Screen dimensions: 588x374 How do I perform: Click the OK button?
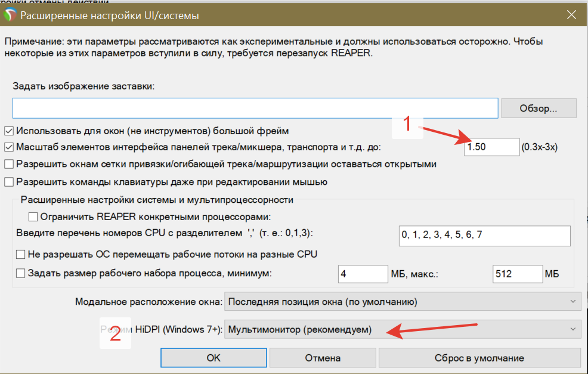[x=213, y=358]
